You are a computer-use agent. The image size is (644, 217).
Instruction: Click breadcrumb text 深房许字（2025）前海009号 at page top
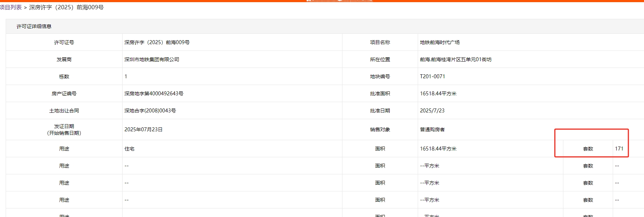click(66, 7)
